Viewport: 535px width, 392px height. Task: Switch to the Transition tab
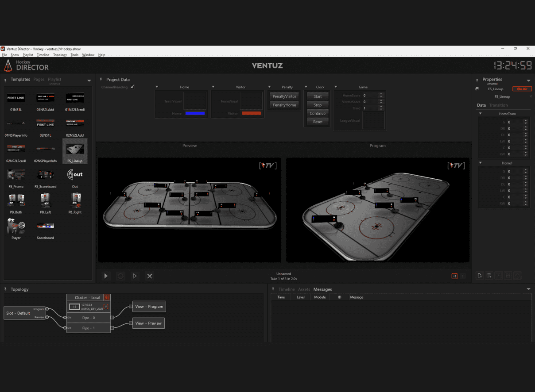[x=498, y=105]
